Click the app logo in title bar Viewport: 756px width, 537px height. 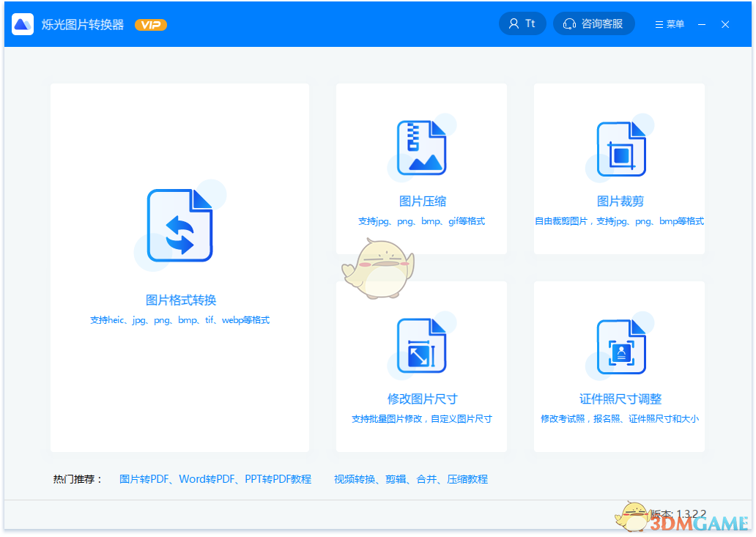point(22,23)
